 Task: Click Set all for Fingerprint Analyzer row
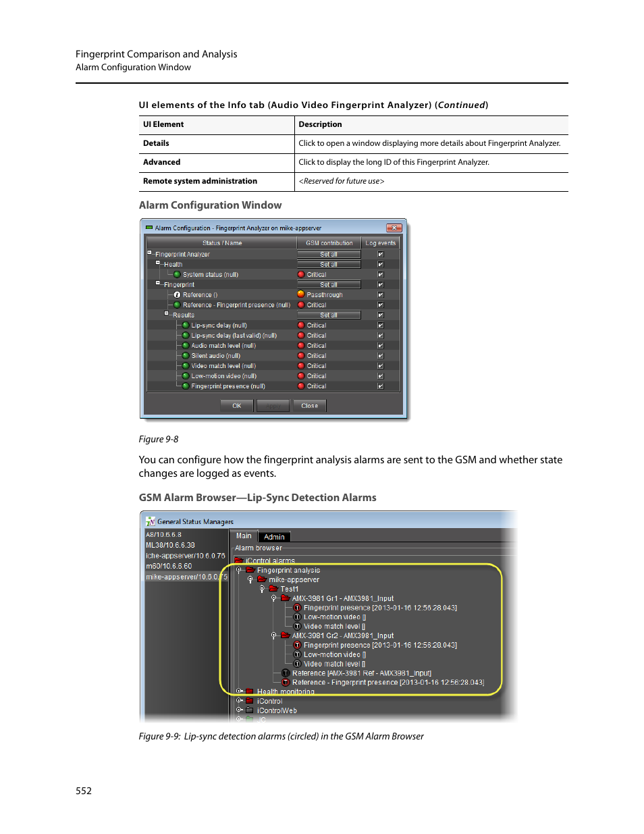[329, 255]
